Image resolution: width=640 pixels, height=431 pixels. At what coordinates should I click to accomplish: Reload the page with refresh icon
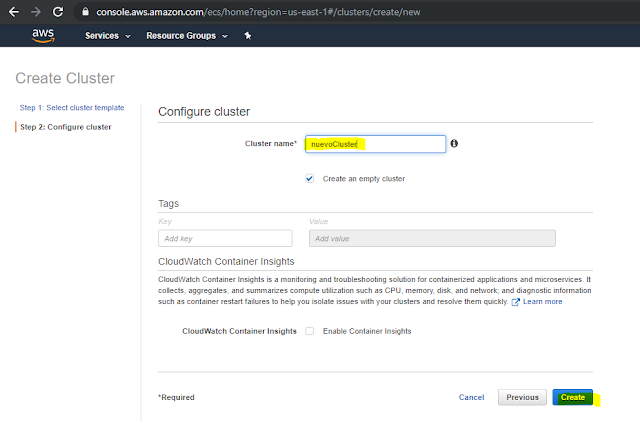tap(58, 12)
